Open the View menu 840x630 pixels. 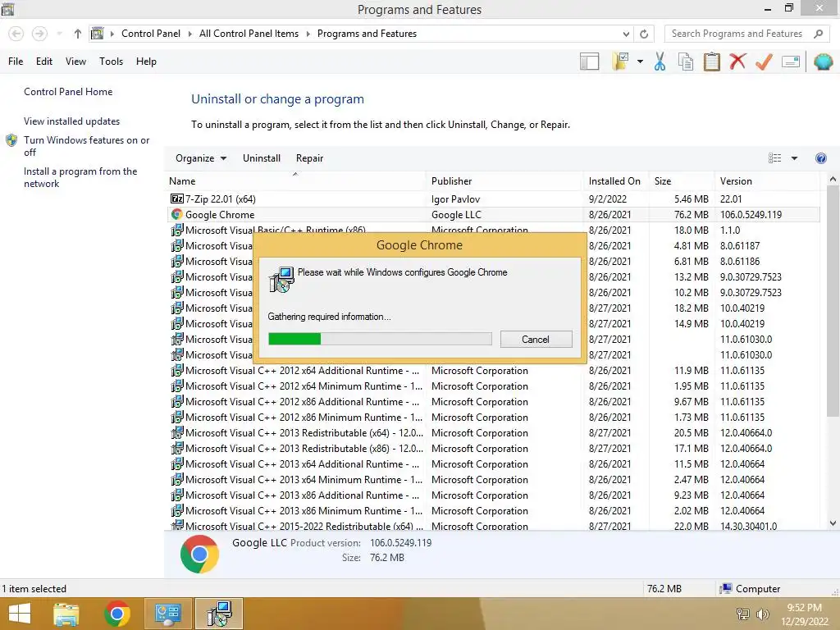pyautogui.click(x=75, y=62)
